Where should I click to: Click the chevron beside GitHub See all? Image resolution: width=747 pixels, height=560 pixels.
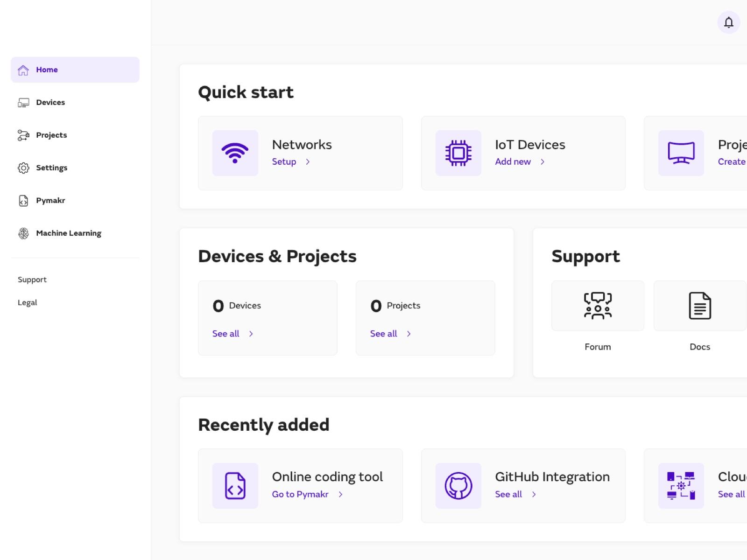point(534,494)
